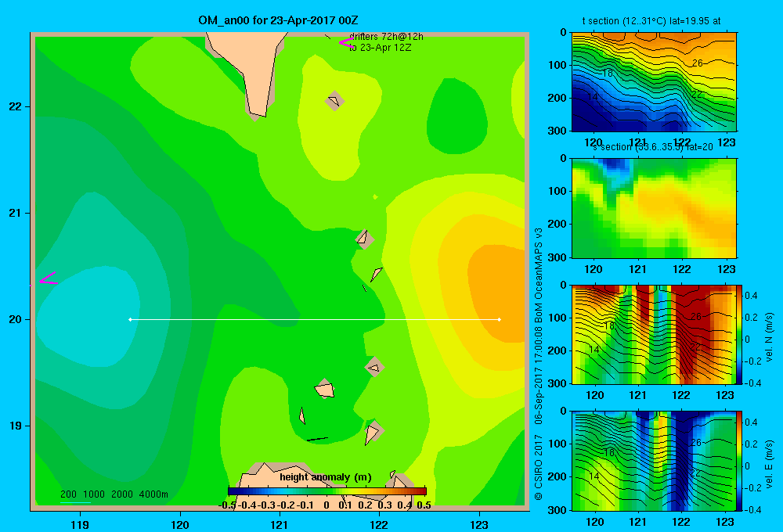Click the '26' isotherm label in the t section
This screenshot has width=783, height=532.
point(697,63)
